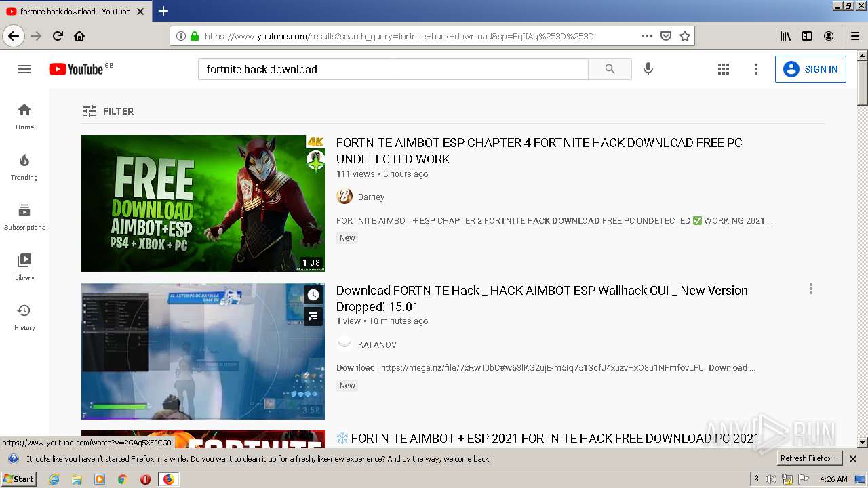Open Trending in YouTube sidebar
The width and height of the screenshot is (868, 488).
24,167
